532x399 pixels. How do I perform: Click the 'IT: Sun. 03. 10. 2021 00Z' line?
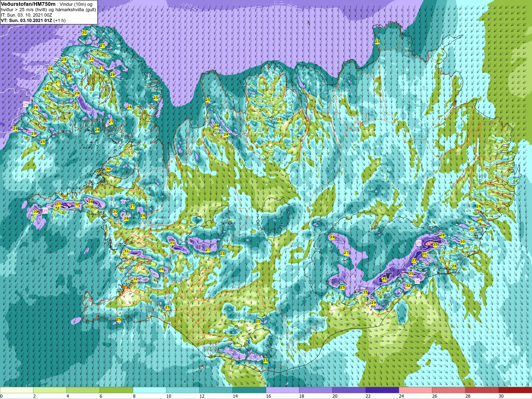tap(27, 15)
